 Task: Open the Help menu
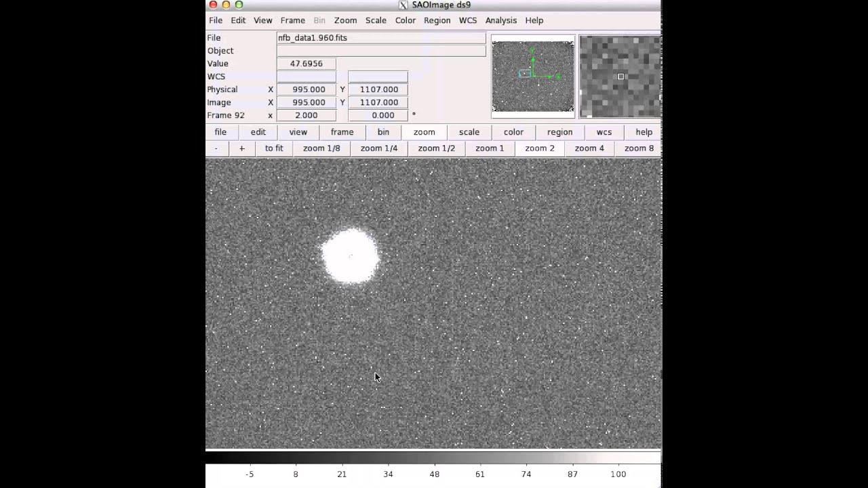click(534, 20)
